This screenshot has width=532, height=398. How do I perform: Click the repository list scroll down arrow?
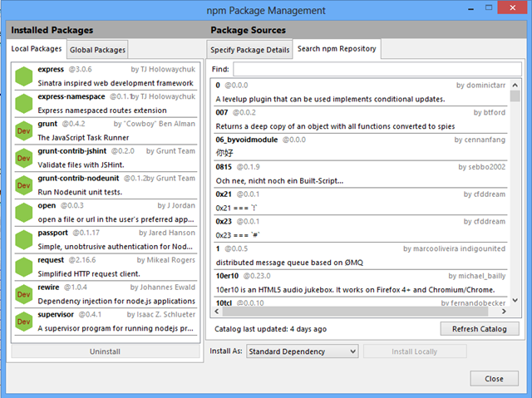click(x=515, y=300)
